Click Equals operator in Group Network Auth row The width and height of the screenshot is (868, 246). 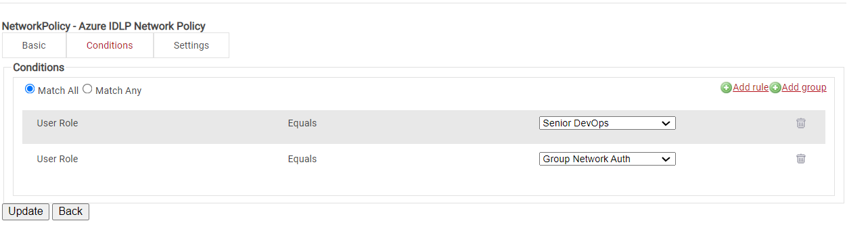click(x=302, y=159)
